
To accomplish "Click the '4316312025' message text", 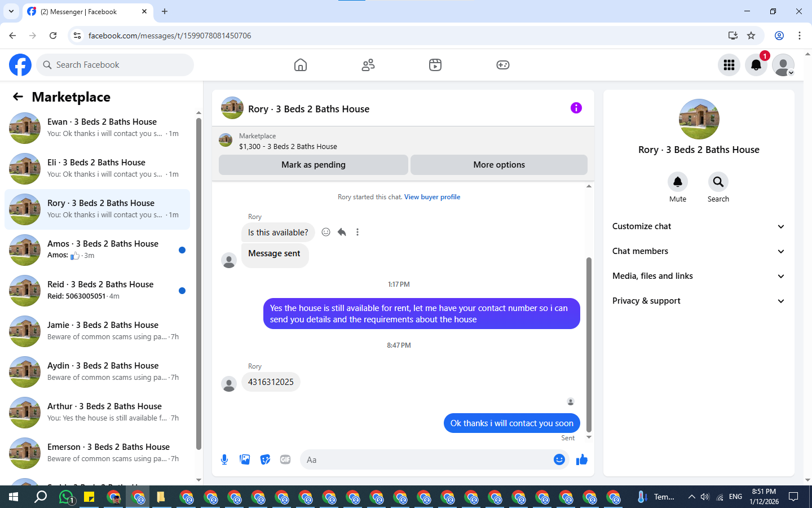I will click(271, 382).
